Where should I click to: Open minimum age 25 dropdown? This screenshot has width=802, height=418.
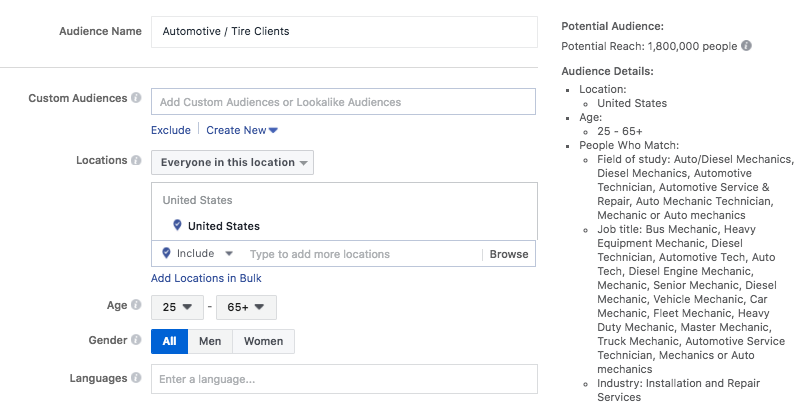point(177,307)
